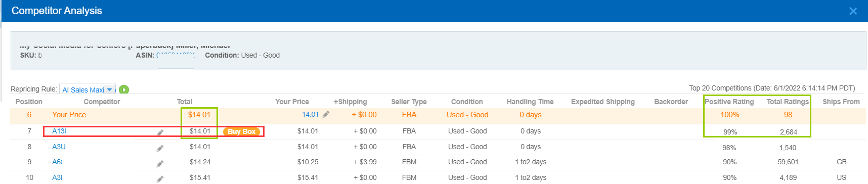Screen dimensions: 868x184
Task: Click pencil icon for position 9 competitor
Action: (x=160, y=163)
